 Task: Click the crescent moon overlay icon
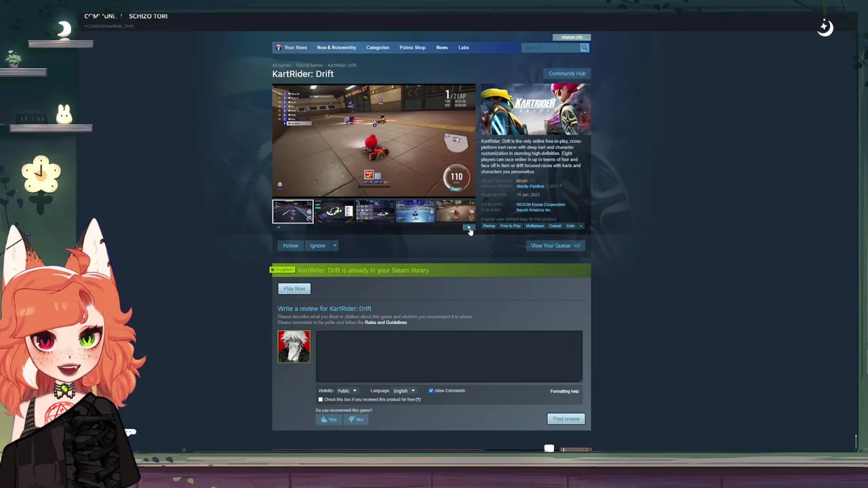(63, 29)
